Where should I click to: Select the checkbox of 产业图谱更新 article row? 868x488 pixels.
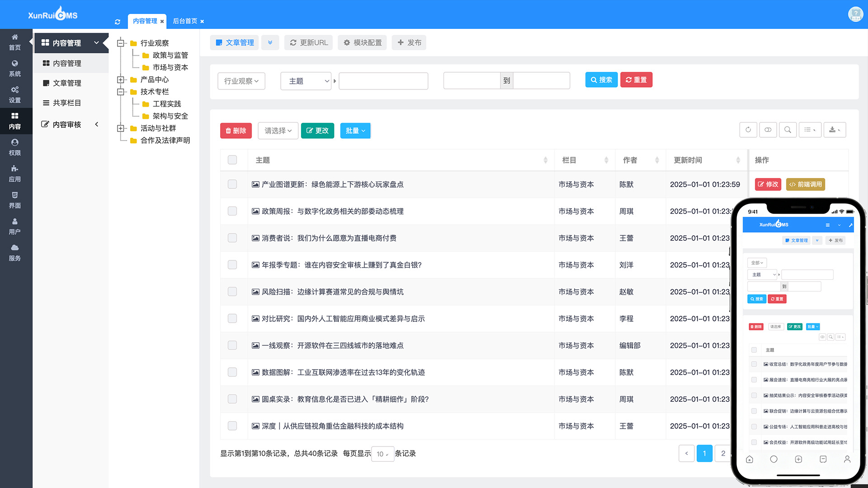click(x=232, y=184)
